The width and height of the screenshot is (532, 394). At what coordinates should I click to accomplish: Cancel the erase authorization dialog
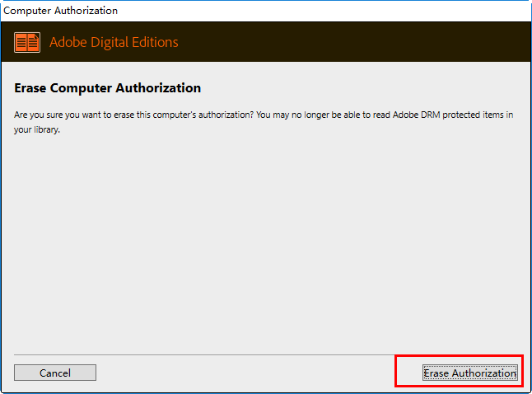point(55,373)
